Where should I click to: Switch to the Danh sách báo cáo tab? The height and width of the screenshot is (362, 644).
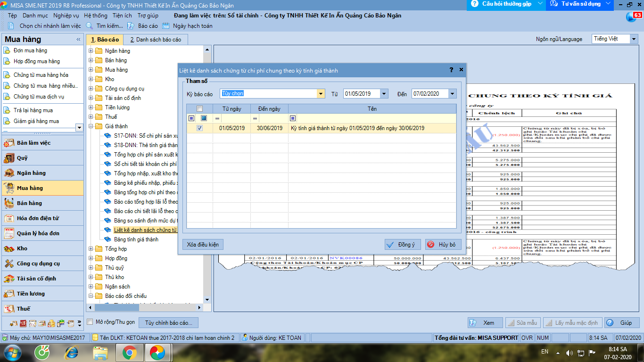coord(156,40)
